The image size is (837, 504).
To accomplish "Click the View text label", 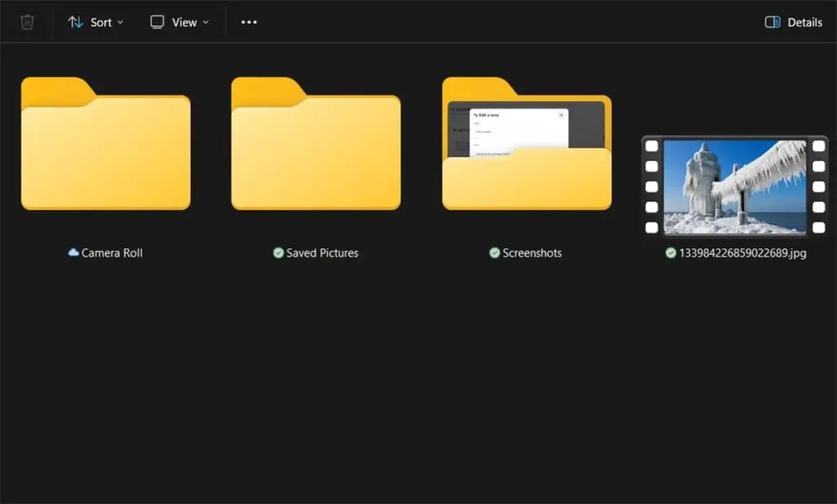I will pyautogui.click(x=184, y=22).
